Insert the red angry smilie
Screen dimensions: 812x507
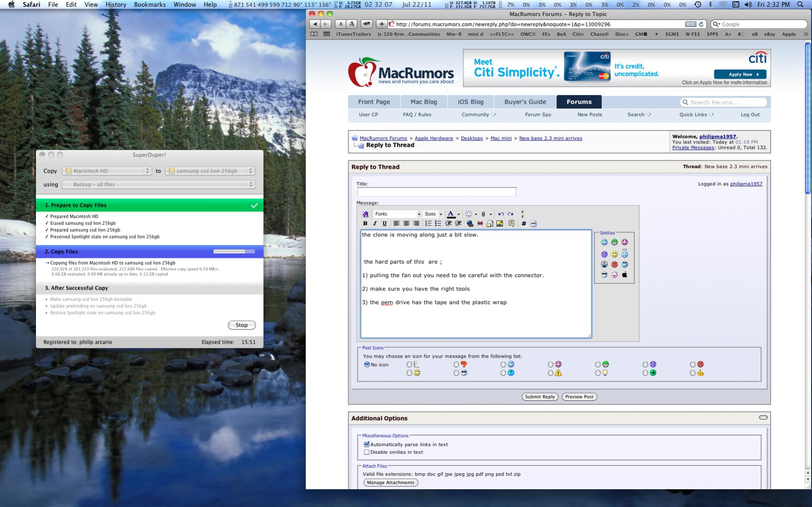click(x=614, y=265)
